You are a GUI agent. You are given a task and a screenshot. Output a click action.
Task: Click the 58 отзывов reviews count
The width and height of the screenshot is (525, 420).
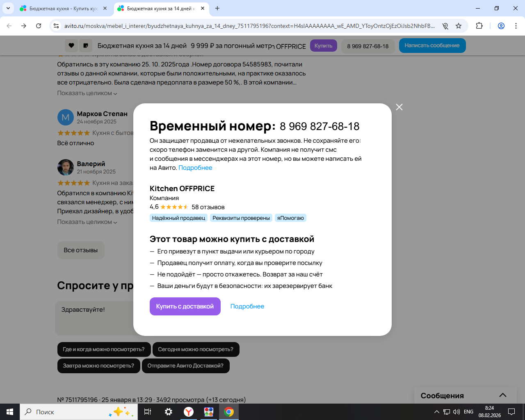click(x=208, y=207)
